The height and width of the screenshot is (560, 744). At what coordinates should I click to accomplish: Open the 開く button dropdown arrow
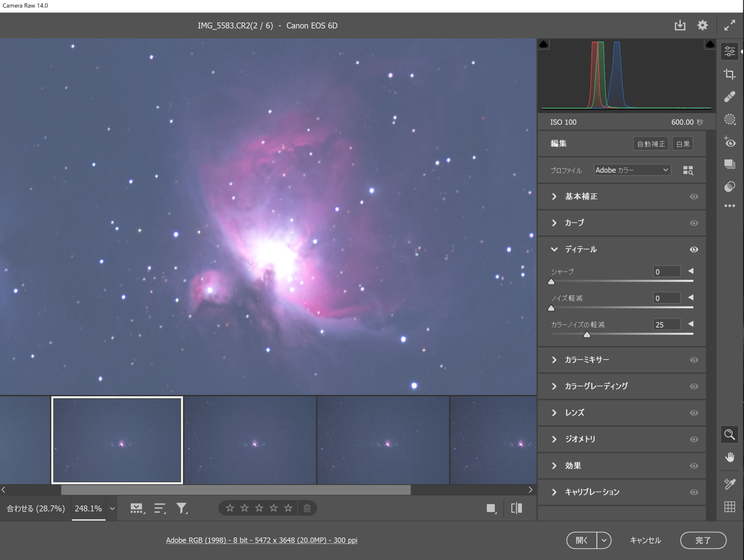604,540
